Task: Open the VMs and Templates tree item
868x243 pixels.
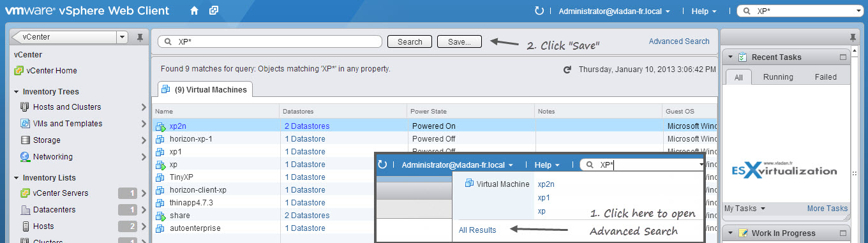Action: point(68,124)
